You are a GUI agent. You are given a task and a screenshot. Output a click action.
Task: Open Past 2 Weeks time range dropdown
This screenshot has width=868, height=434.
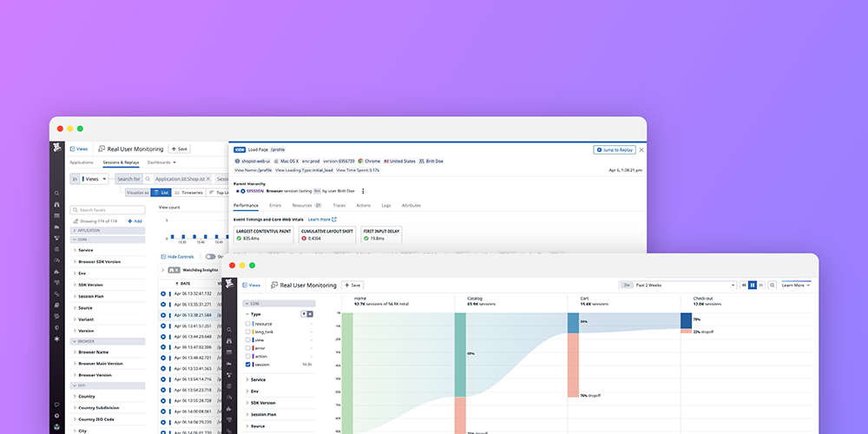point(678,285)
